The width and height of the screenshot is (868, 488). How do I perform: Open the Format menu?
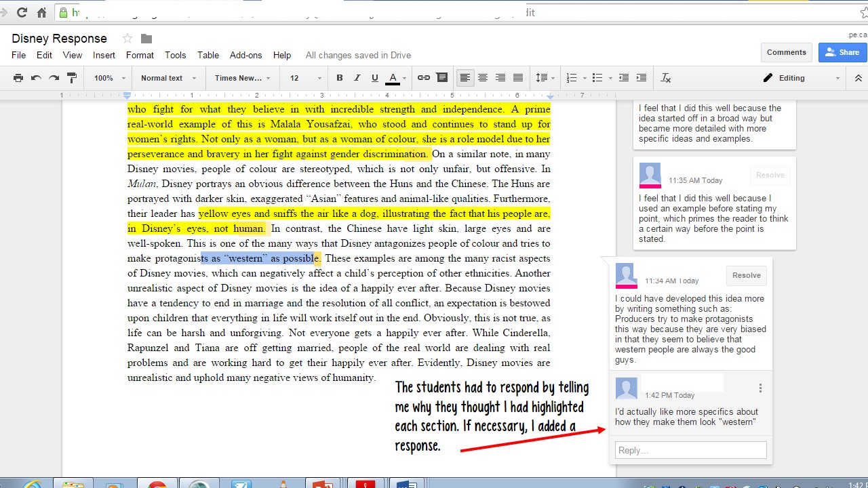click(140, 55)
